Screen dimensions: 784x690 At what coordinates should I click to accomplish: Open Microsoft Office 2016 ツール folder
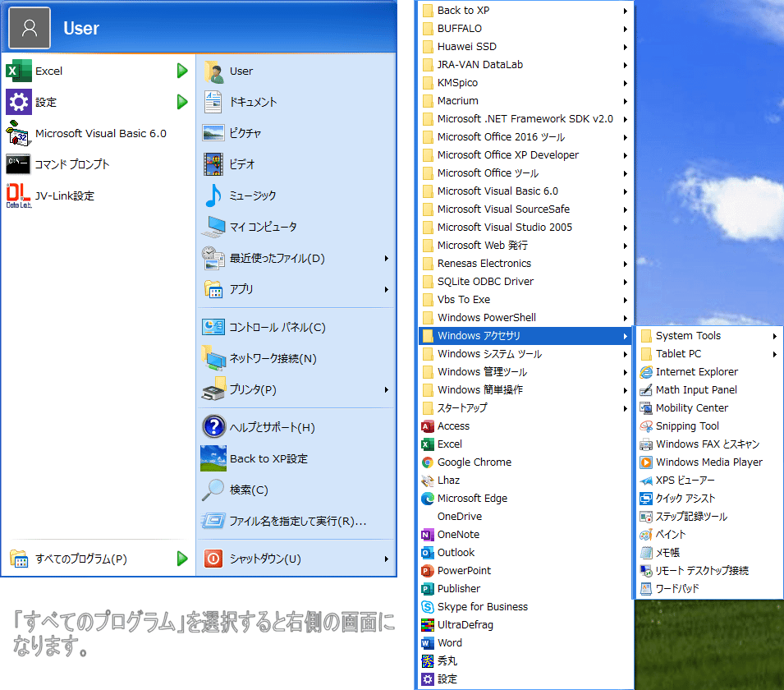coord(525,137)
